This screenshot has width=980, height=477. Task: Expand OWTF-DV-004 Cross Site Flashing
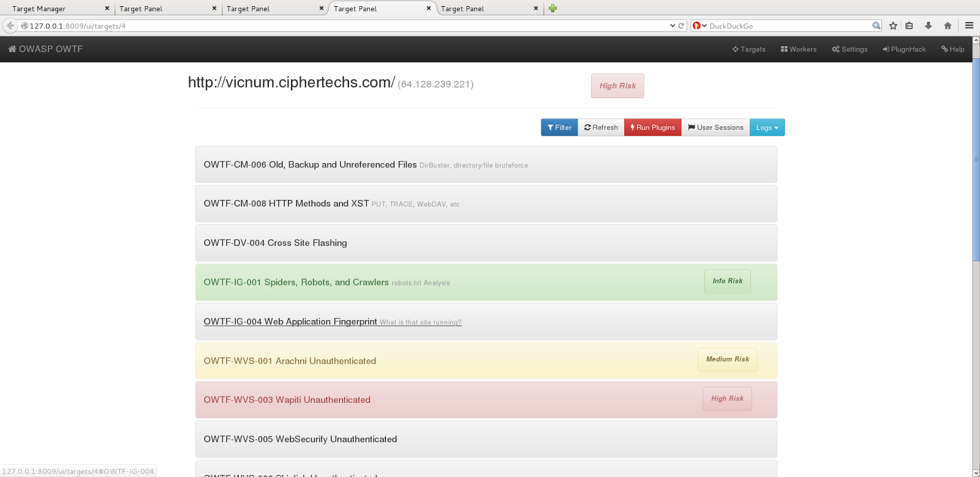point(486,243)
